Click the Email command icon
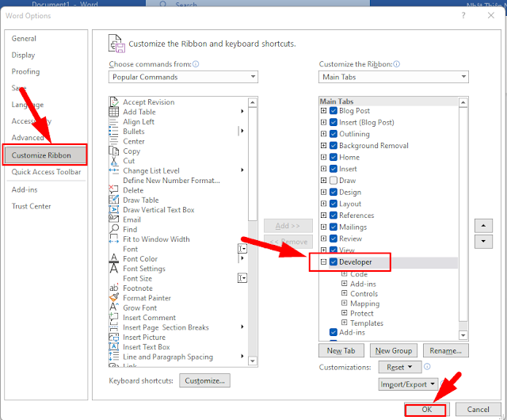Screen dimensions: 507x420 (x=114, y=220)
